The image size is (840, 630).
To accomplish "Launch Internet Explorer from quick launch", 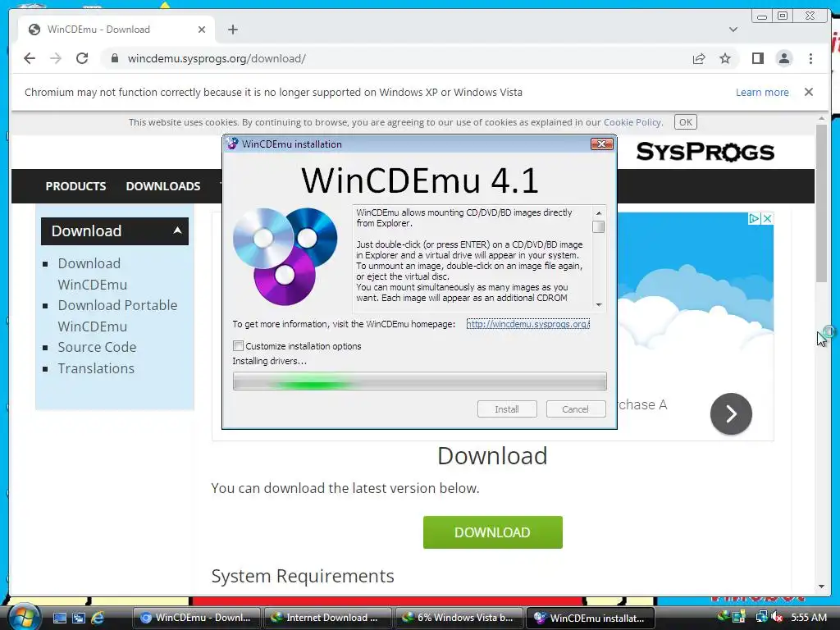I will coord(98,618).
